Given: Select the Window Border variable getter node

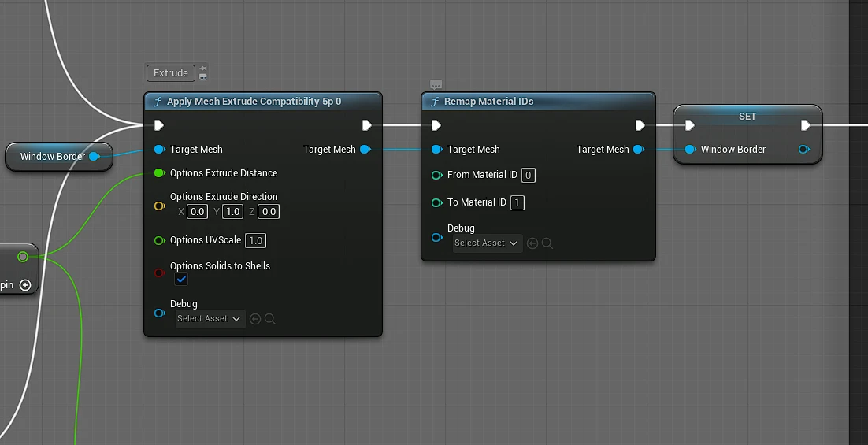Looking at the screenshot, I should click(59, 157).
